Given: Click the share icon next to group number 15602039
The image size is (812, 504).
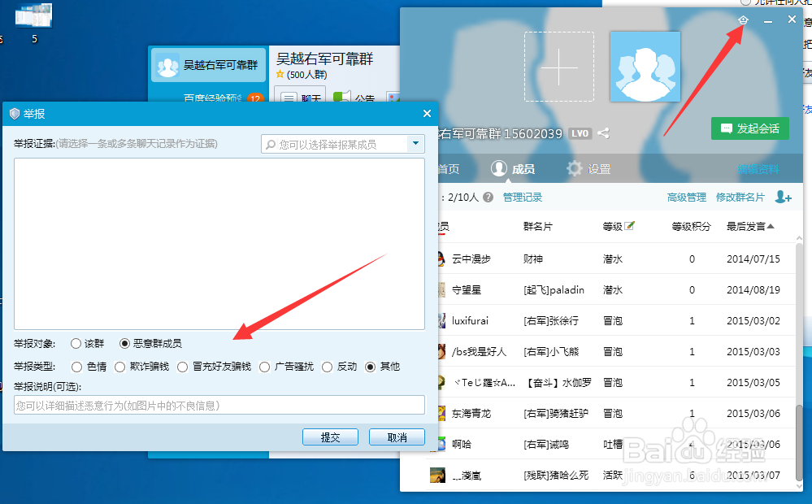Looking at the screenshot, I should (x=603, y=133).
